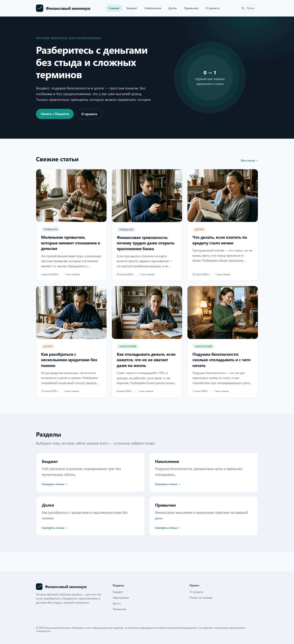
Task: Click ДОЛГИ tag on кредиту стало нечем card
Action: click(x=199, y=229)
